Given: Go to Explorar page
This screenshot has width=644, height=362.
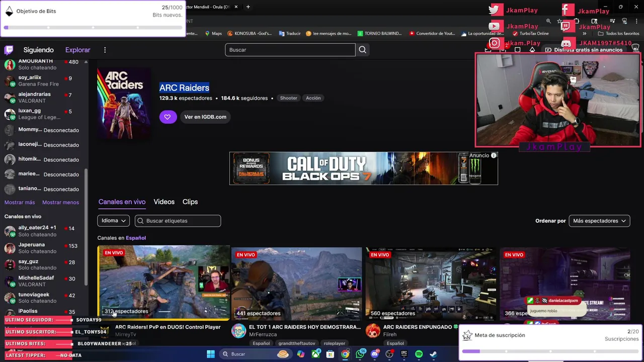Looking at the screenshot, I should [77, 50].
